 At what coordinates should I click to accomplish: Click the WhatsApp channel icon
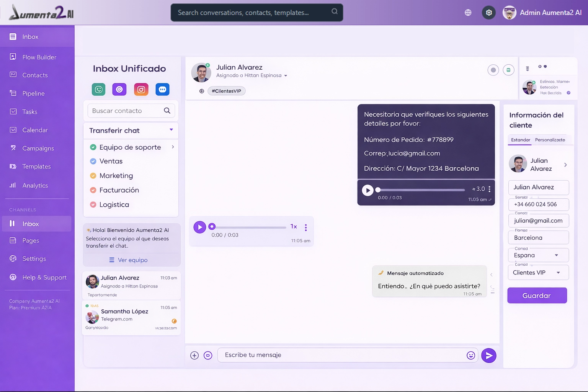click(99, 90)
